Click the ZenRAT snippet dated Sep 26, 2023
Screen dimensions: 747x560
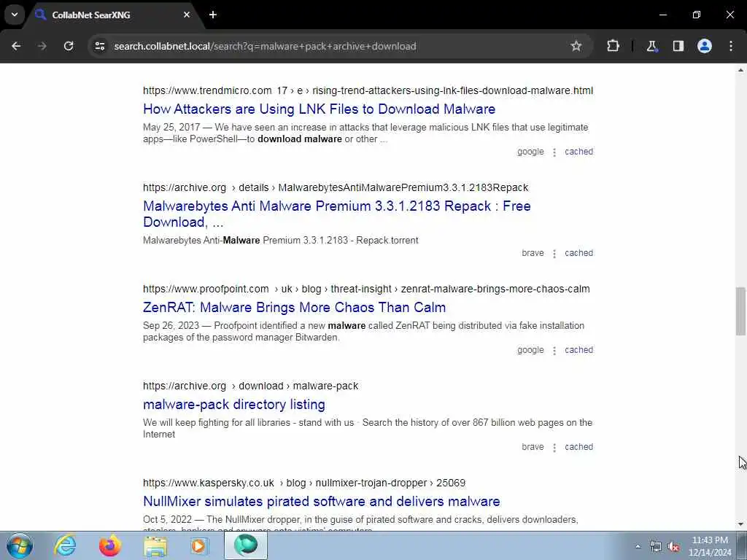coord(363,332)
